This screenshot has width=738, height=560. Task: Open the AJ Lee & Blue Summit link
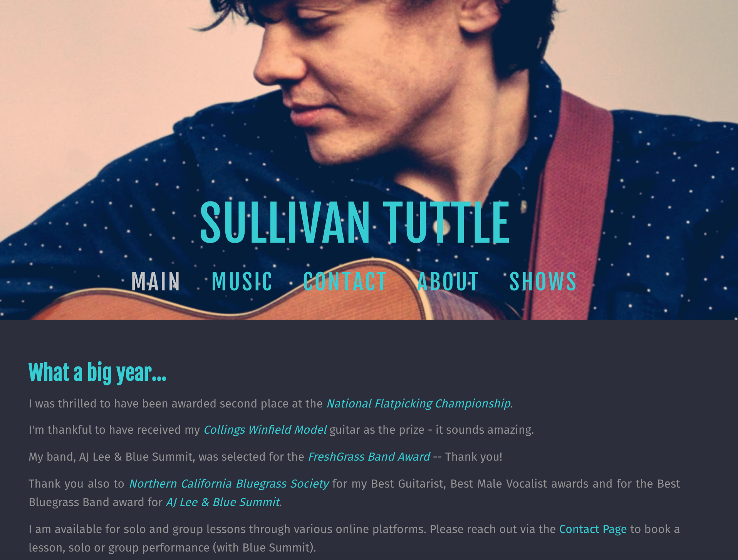pyautogui.click(x=223, y=502)
